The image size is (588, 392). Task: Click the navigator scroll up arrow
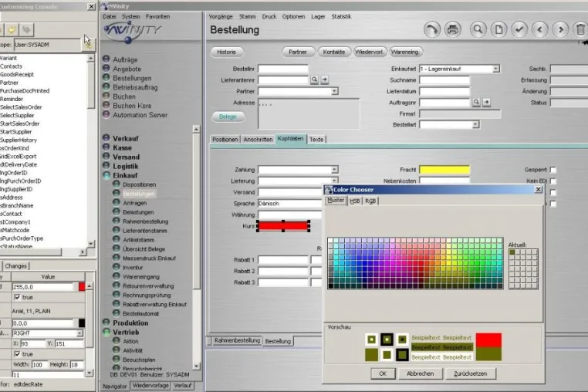point(196,129)
